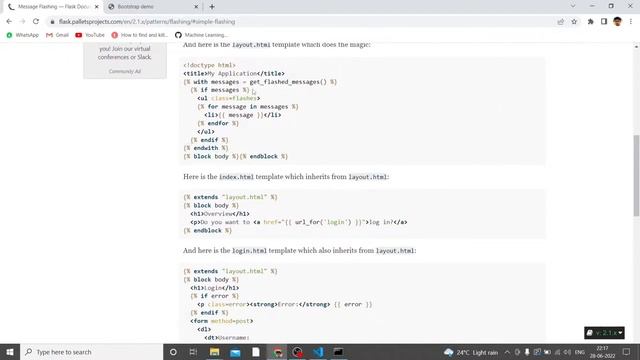Click the address bar URL field

[302, 22]
